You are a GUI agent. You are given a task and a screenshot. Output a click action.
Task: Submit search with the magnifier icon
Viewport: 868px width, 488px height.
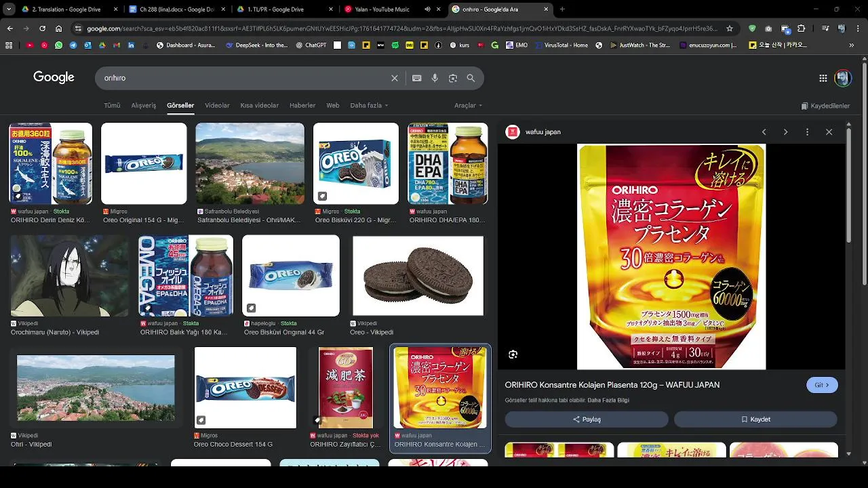point(471,78)
